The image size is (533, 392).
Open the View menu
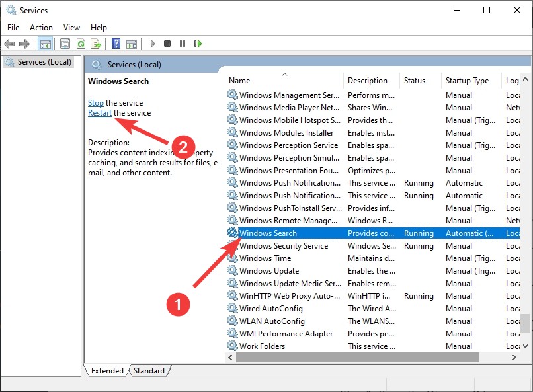tap(71, 28)
